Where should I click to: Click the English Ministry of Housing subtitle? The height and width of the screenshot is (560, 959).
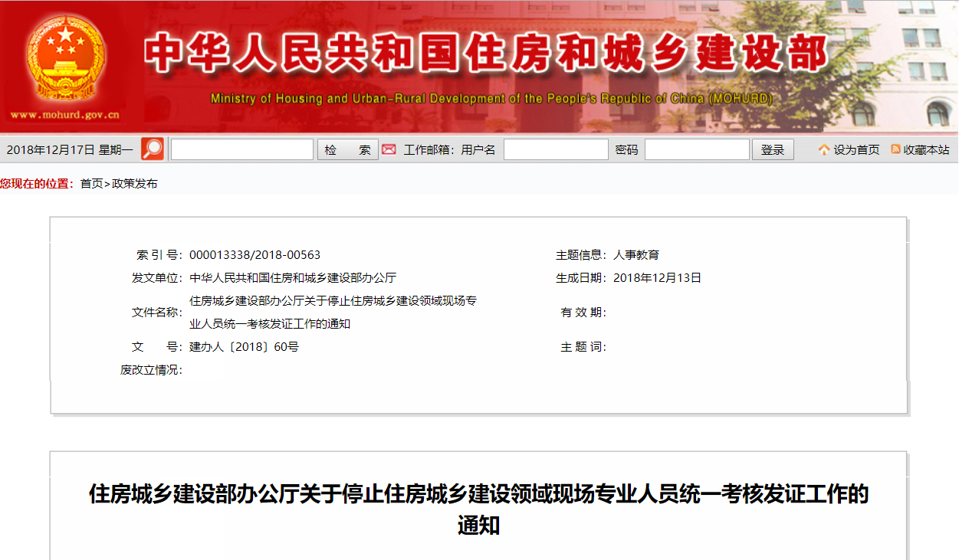491,99
